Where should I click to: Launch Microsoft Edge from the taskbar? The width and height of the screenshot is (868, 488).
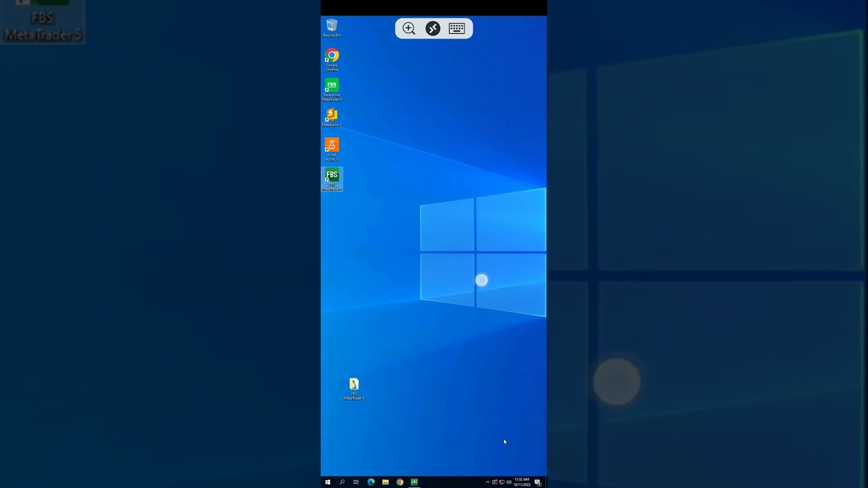pyautogui.click(x=371, y=482)
